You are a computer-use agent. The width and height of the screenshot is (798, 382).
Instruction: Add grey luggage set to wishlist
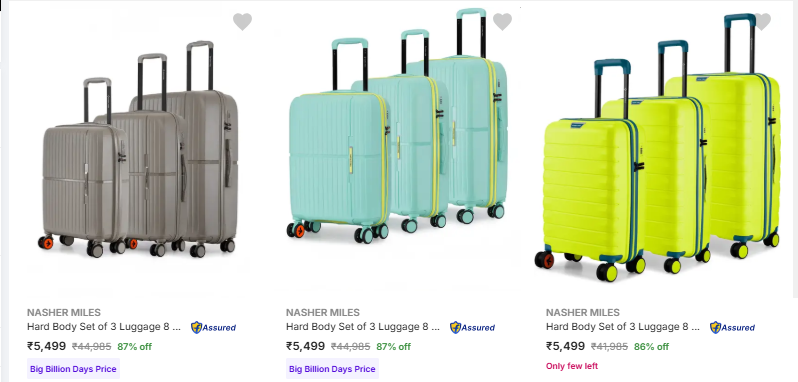tap(242, 22)
